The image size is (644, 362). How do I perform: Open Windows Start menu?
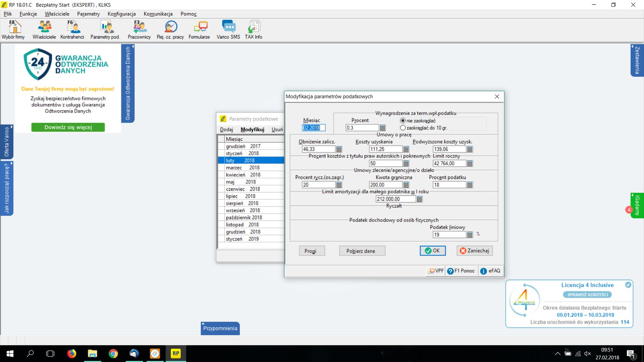point(10,353)
